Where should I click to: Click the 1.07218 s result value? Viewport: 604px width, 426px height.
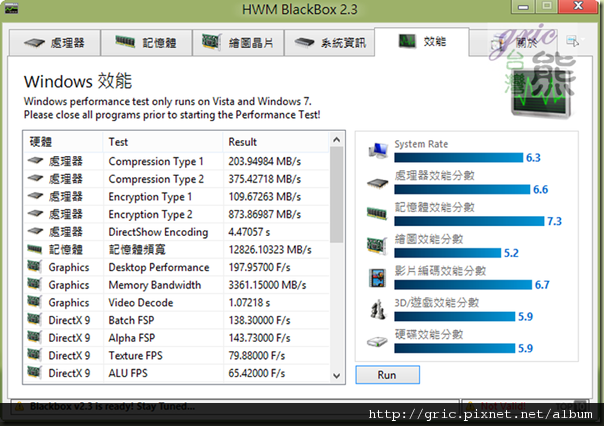point(249,303)
